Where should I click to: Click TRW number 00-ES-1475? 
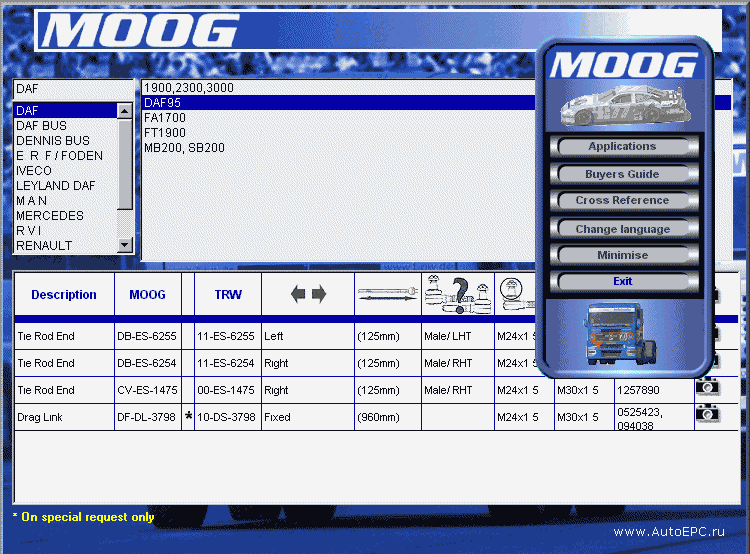point(228,390)
